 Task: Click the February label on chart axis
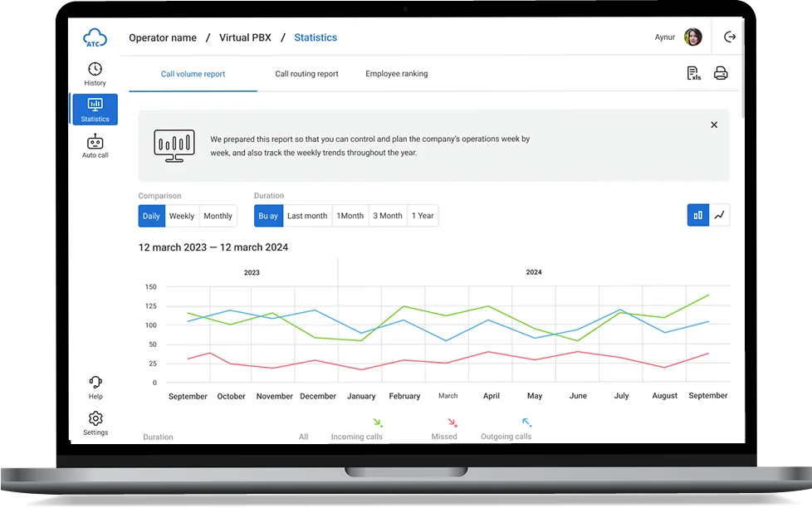tap(404, 396)
